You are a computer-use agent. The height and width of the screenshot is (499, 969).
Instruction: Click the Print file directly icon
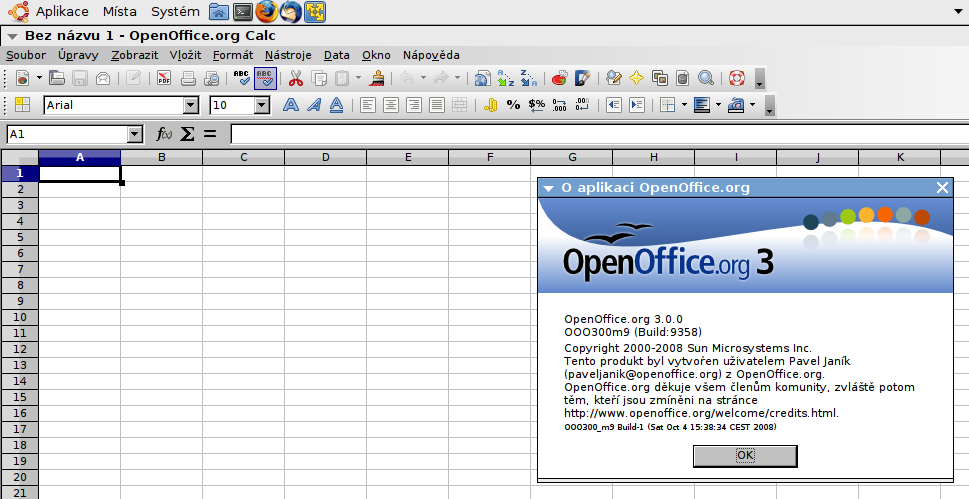[188, 79]
